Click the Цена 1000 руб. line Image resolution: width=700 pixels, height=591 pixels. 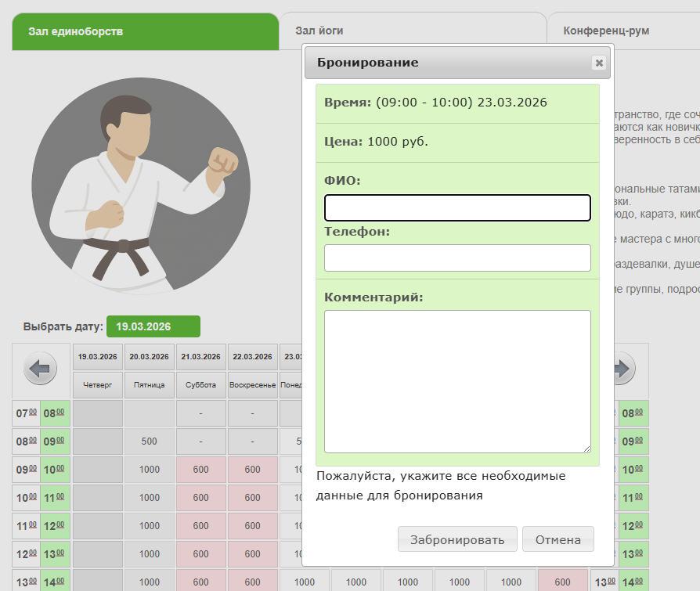[x=457, y=142]
